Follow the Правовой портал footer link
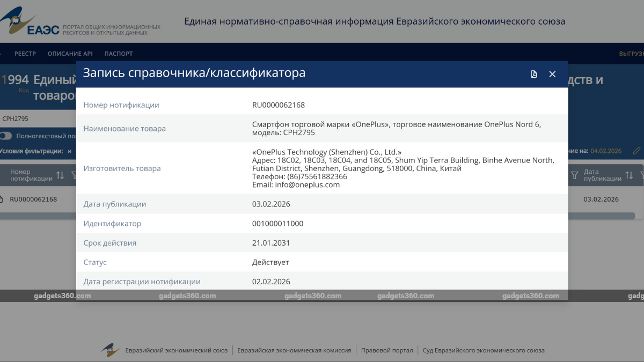644x362 pixels. [387, 350]
